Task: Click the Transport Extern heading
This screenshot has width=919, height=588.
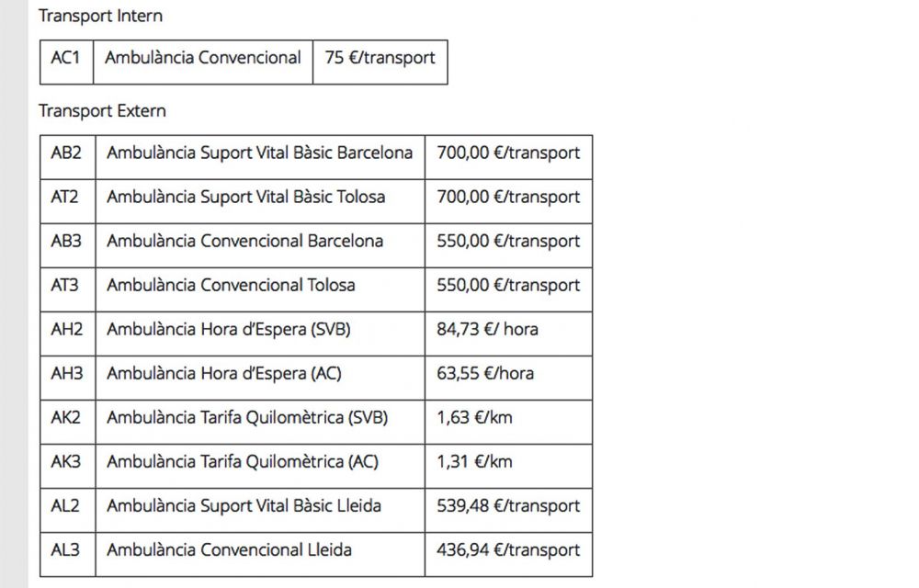Action: pos(102,111)
